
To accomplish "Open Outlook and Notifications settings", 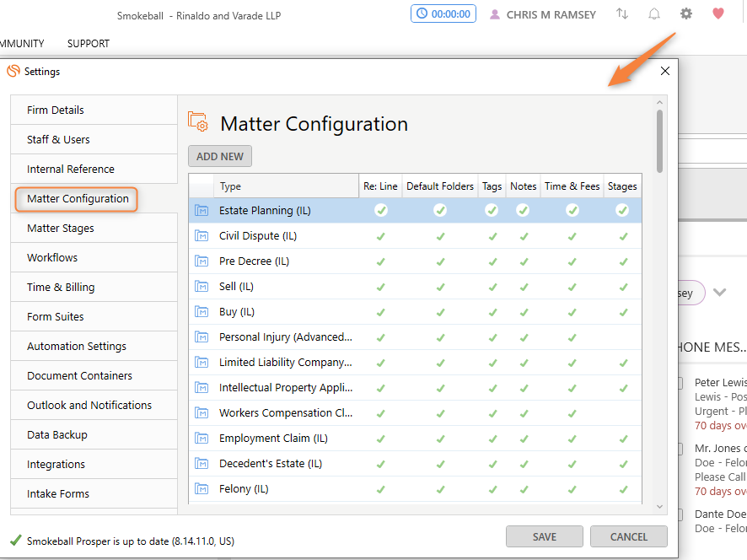I will pyautogui.click(x=94, y=406).
